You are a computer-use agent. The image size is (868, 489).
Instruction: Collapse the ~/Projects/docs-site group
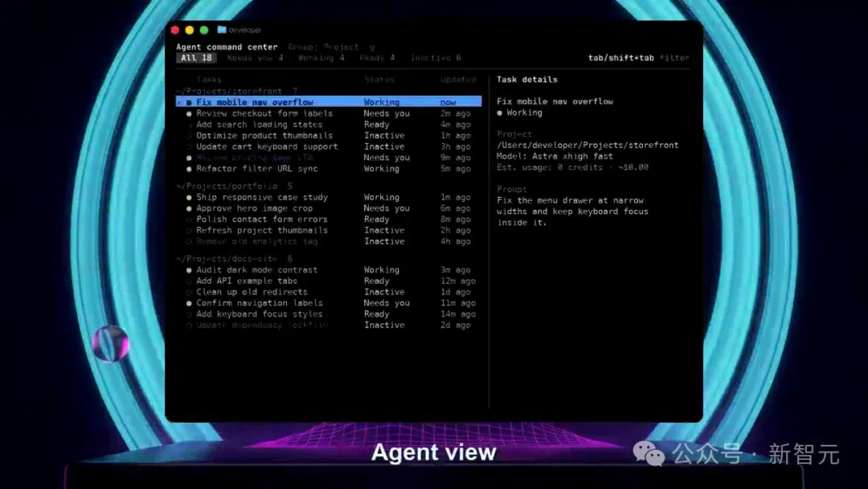(x=234, y=259)
